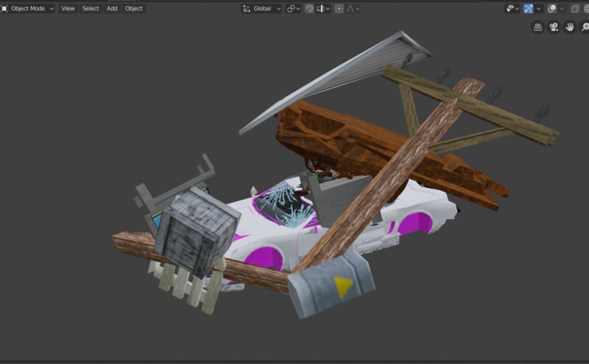
Task: Toggle X-ray mode button
Action: coord(575,9)
